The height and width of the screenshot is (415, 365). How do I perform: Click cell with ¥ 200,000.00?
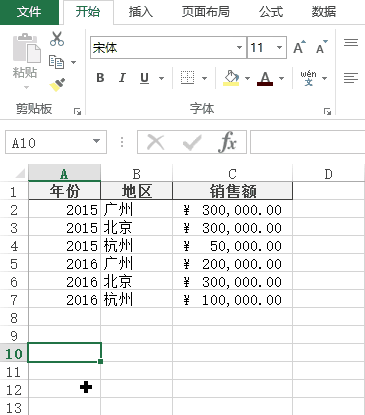pos(232,264)
